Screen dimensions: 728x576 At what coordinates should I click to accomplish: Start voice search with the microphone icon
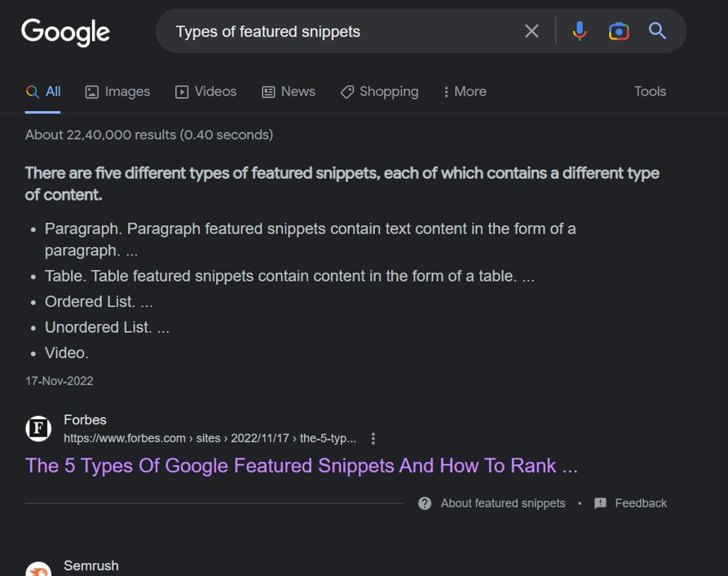pyautogui.click(x=579, y=31)
